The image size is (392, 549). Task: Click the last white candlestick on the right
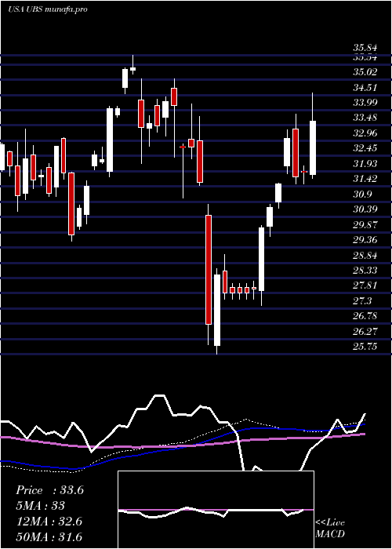[313, 147]
